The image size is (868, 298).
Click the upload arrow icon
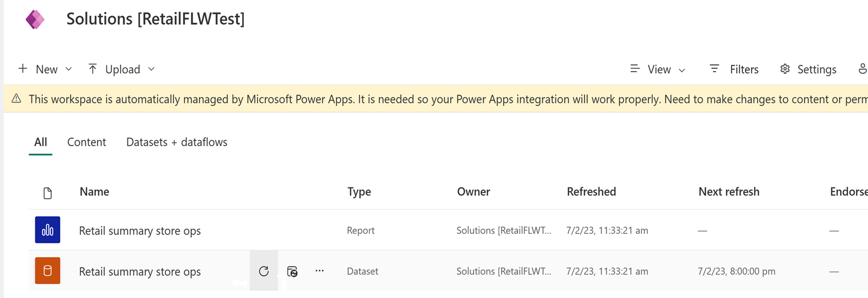click(x=92, y=69)
